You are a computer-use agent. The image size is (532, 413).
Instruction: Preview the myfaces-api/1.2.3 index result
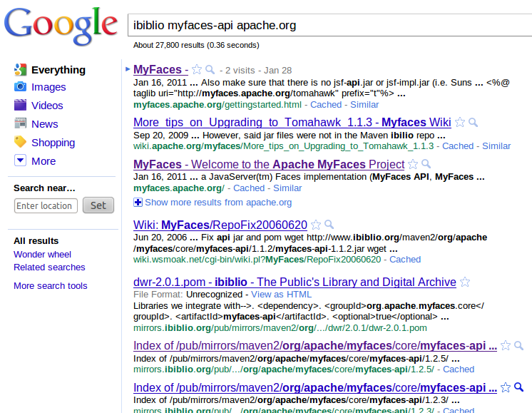518,387
